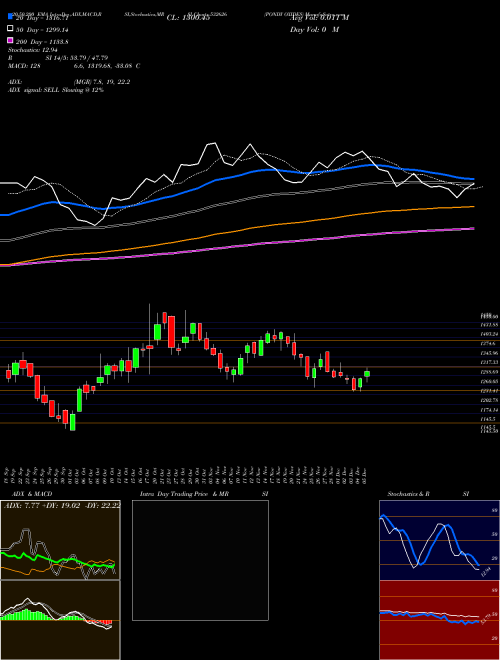Click the magenta 200 Day legend swatch

[x=10, y=41]
